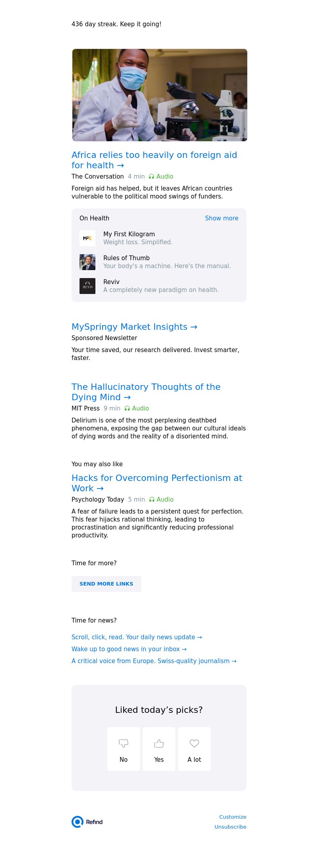
Task: Play Audio for Psychology Today article
Action: point(161,499)
